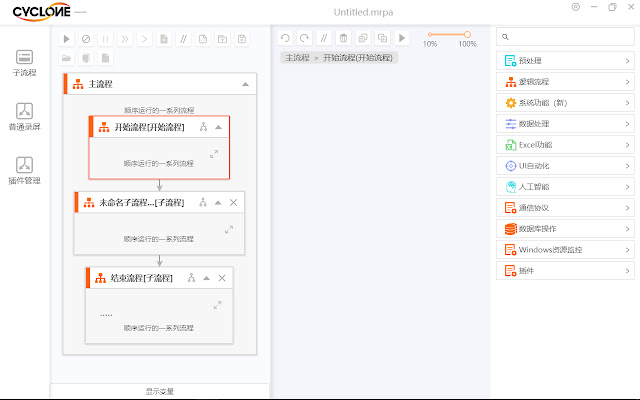This screenshot has width=640, height=400.
Task: Expand the 逻辑流程 category
Action: click(x=565, y=82)
